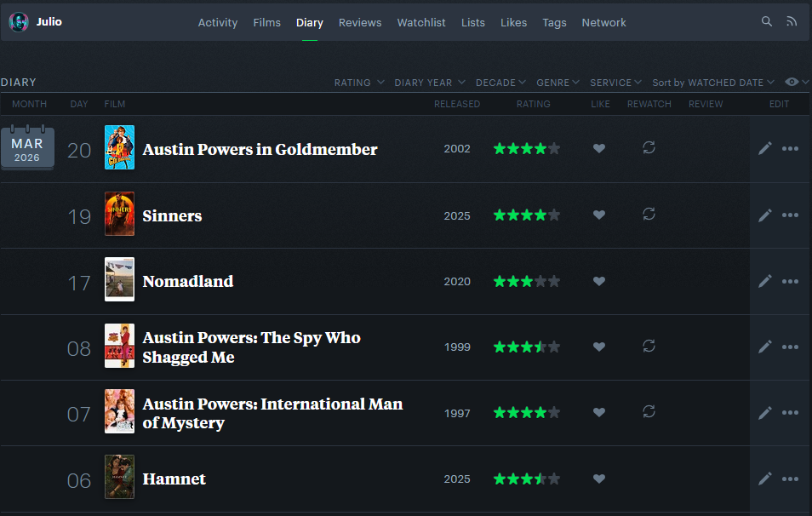Expand the RATING filter dropdown

coord(359,83)
